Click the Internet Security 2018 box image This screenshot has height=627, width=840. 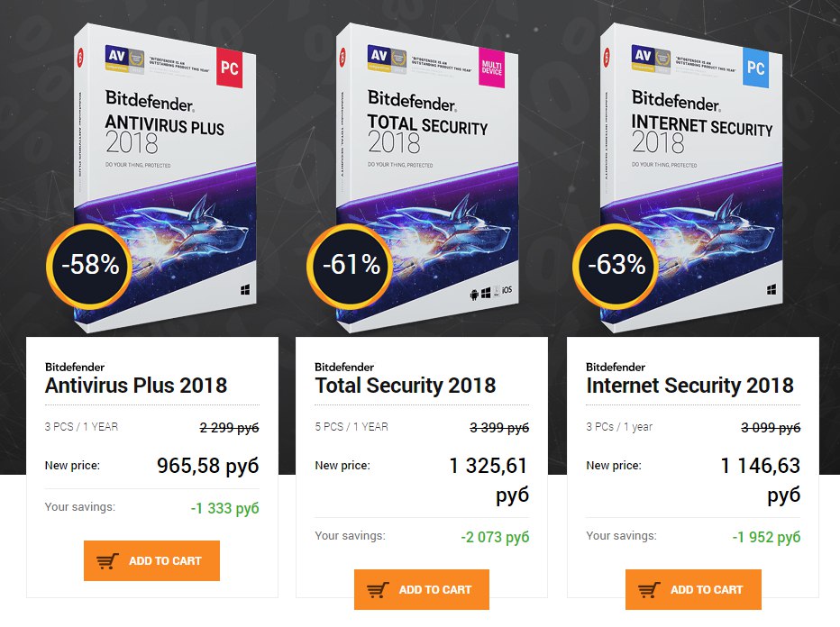click(691, 177)
